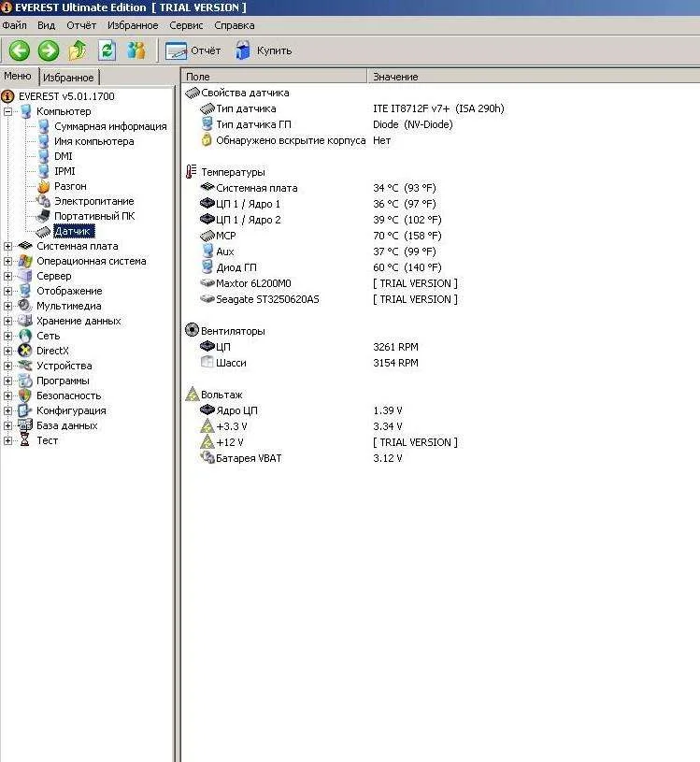Expand the Хранение данных tree node
This screenshot has height=762, width=700.
[x=7, y=321]
